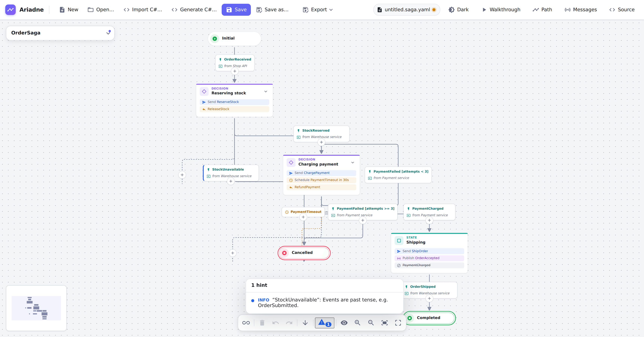Click the undo arrow icon
The width and height of the screenshot is (644, 337).
276,323
